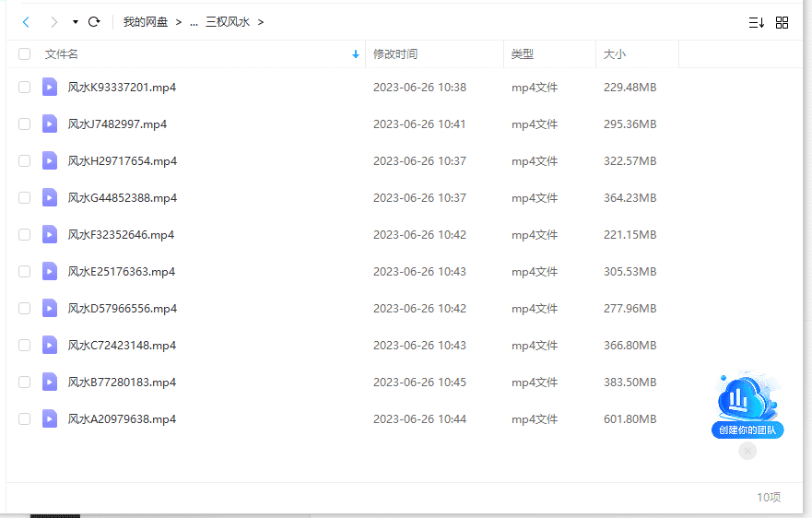Dismiss the floating team promo widget
Image resolution: width=812 pixels, height=518 pixels.
coord(747,451)
